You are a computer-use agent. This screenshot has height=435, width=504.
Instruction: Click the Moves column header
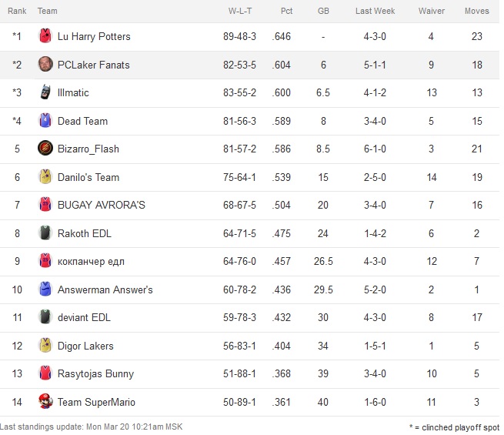point(476,11)
